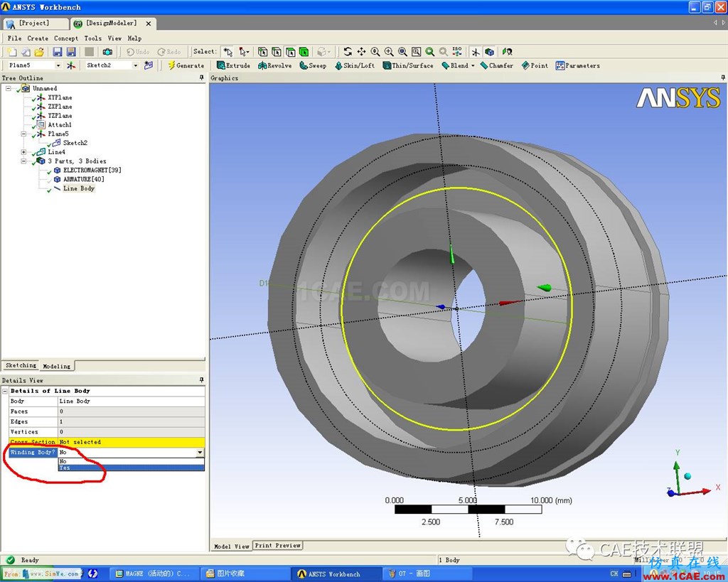Switch to the Model View tab
This screenshot has width=728, height=582.
231,546
